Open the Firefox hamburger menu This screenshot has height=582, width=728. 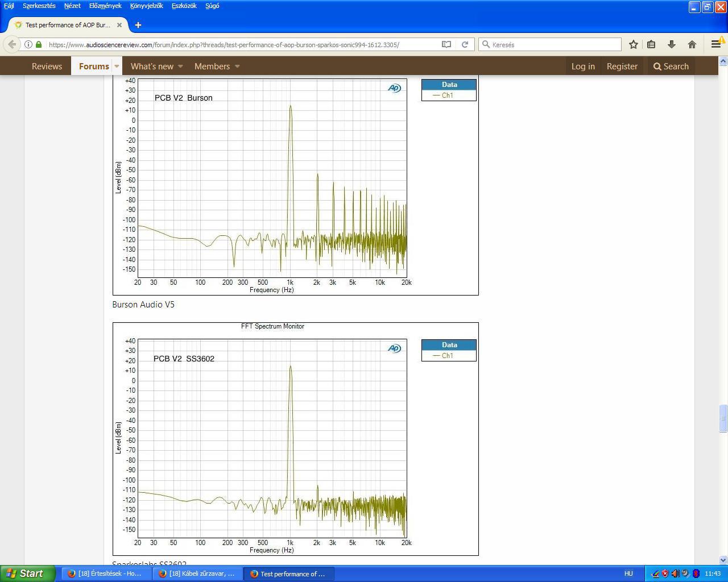coord(716,44)
